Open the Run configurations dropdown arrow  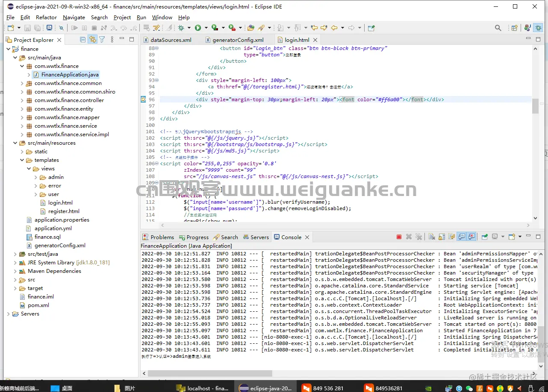click(206, 28)
